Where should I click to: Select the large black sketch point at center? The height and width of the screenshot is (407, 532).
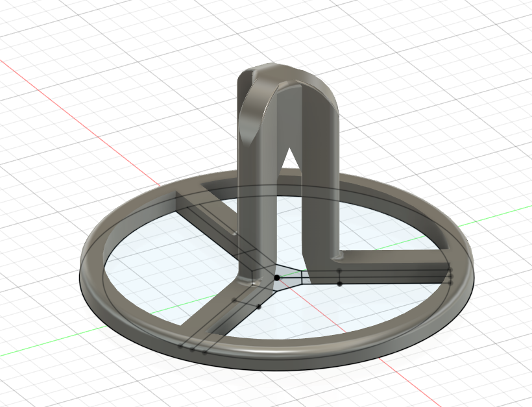(277, 278)
